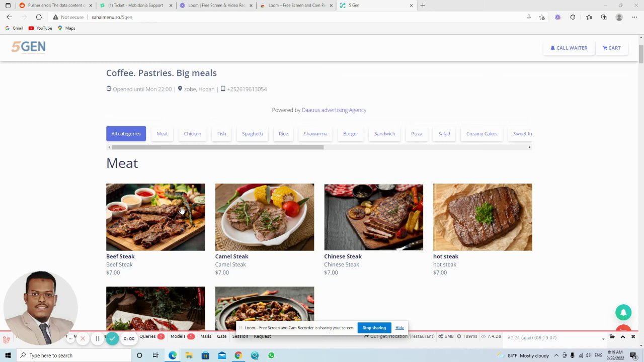This screenshot has width=644, height=362.
Task: Collapse the debugbar with the chevron
Action: click(622, 337)
